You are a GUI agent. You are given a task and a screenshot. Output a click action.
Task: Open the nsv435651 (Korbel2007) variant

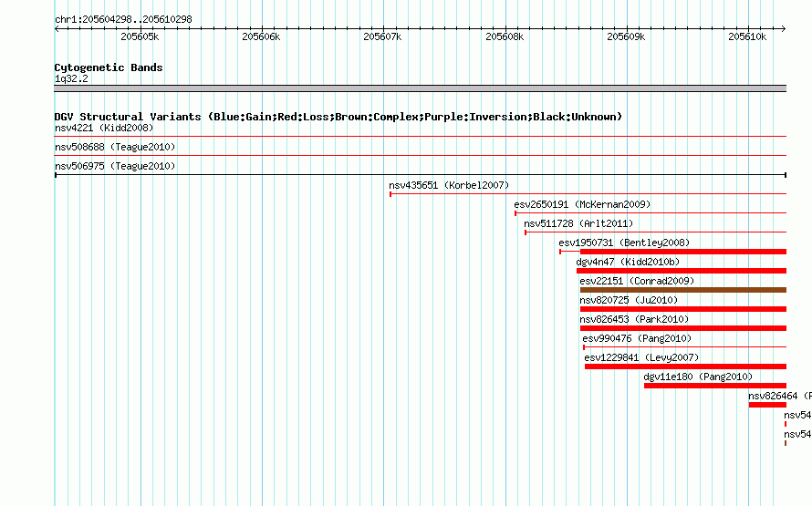(x=449, y=185)
